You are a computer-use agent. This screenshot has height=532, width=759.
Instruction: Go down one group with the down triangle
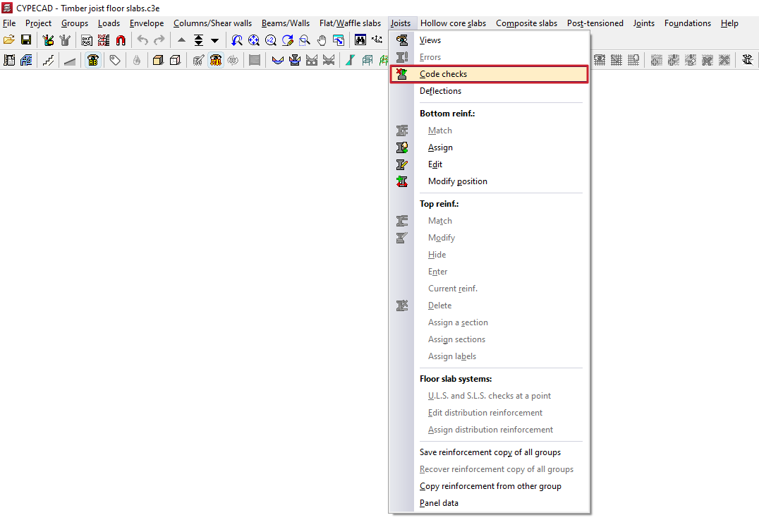(215, 40)
